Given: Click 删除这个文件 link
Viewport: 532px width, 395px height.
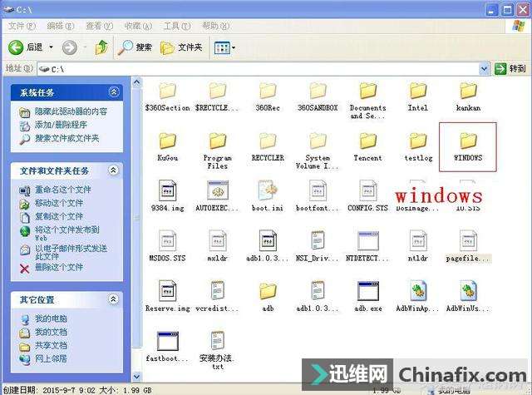Looking at the screenshot, I should 59,268.
